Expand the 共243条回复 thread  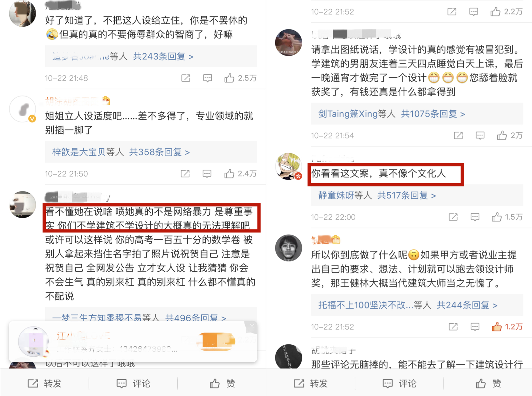163,56
